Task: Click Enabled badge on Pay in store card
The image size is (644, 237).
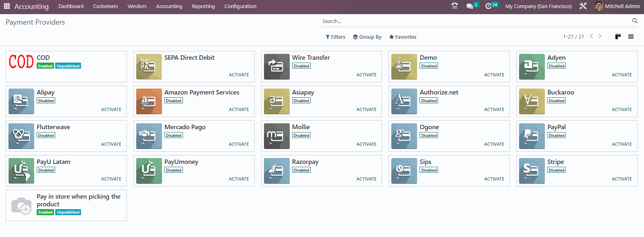Action: tap(46, 212)
